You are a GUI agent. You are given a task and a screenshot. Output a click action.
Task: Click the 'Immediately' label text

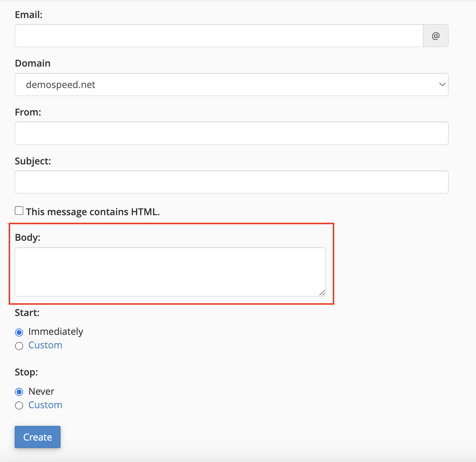click(x=56, y=332)
